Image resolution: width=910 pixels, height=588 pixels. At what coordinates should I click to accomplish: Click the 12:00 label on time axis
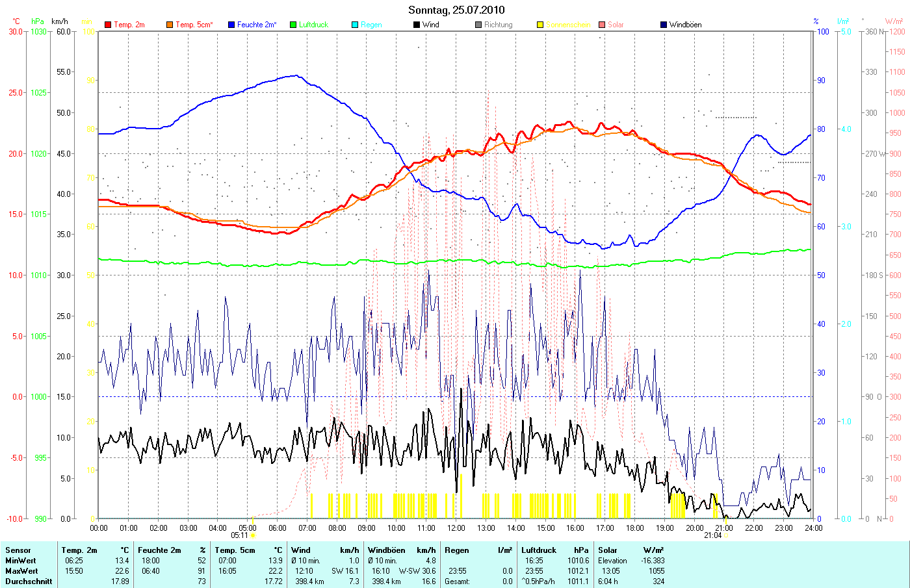tap(456, 528)
